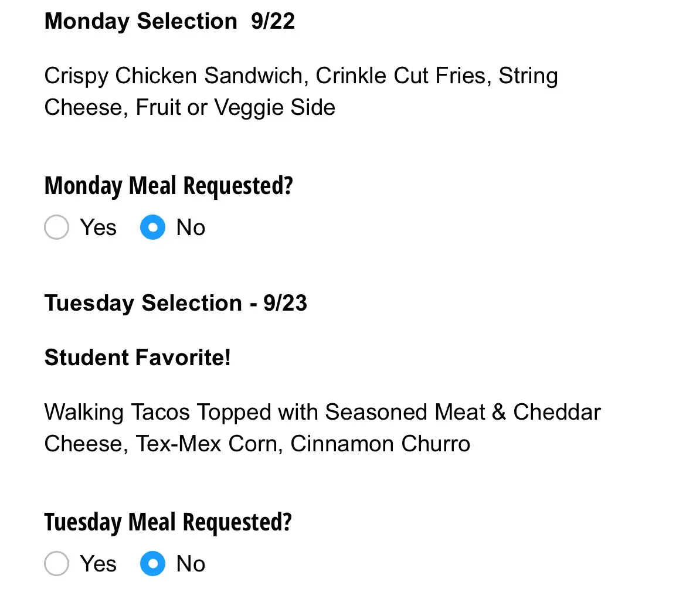Click the Monday Selection 9/22 heading
This screenshot has width=686, height=616.
169,21
